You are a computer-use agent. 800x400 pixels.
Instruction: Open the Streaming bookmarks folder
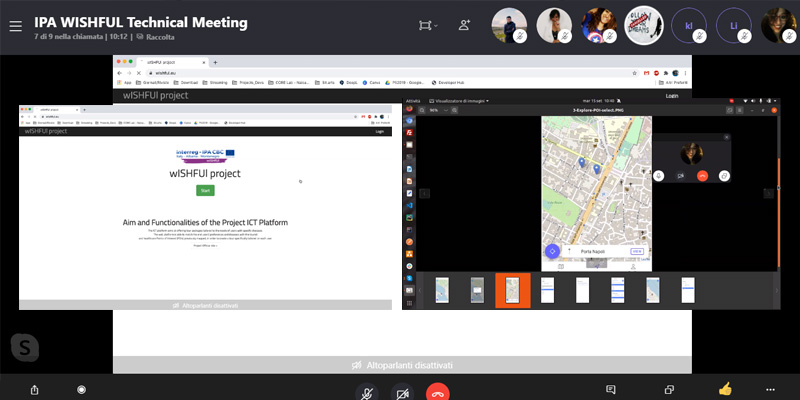[213, 82]
